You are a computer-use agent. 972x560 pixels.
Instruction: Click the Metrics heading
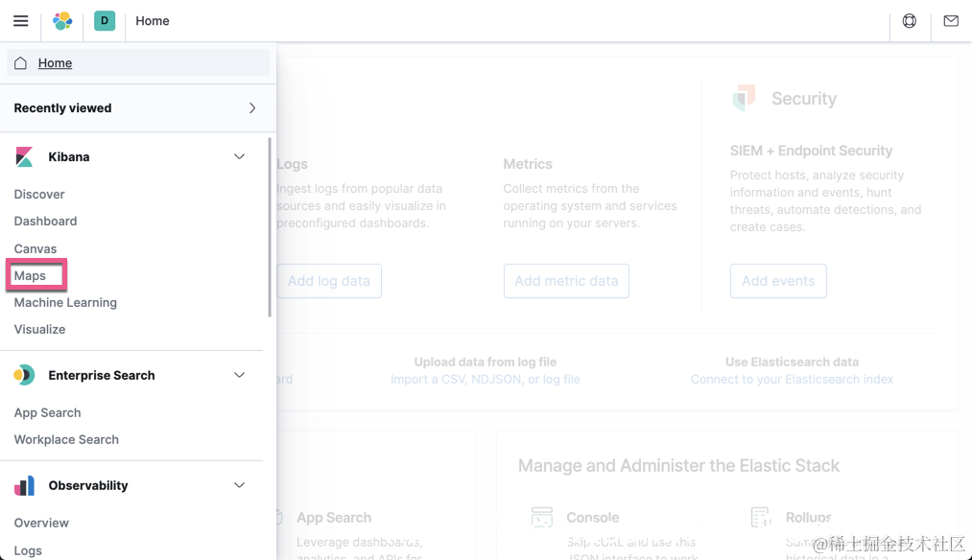coord(528,164)
